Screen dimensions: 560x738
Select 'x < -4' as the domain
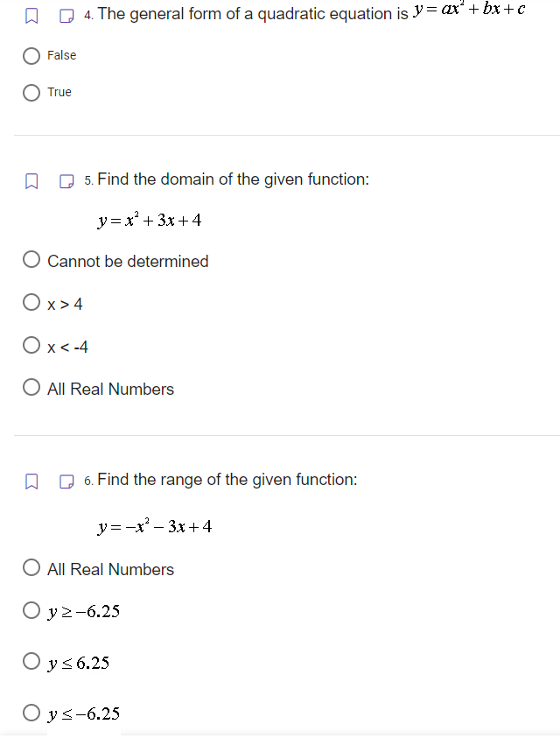pyautogui.click(x=31, y=346)
